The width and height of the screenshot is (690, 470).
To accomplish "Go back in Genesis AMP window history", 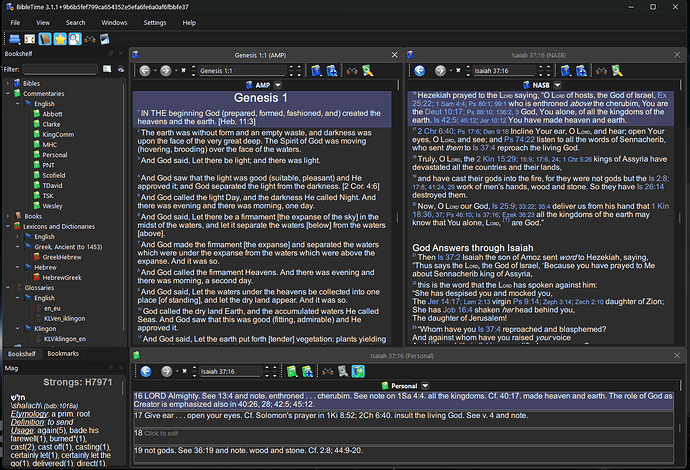I will [x=145, y=70].
